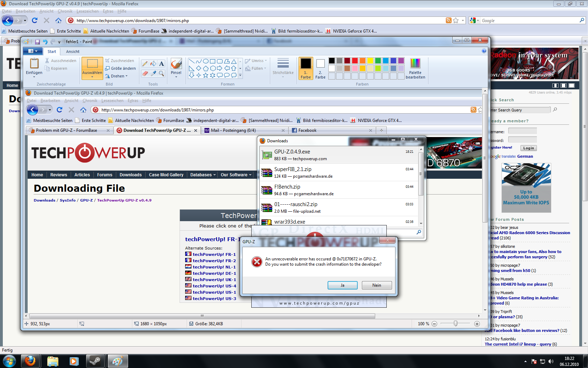Choose the diamond shape
The height and width of the screenshot is (368, 588).
tap(198, 68)
